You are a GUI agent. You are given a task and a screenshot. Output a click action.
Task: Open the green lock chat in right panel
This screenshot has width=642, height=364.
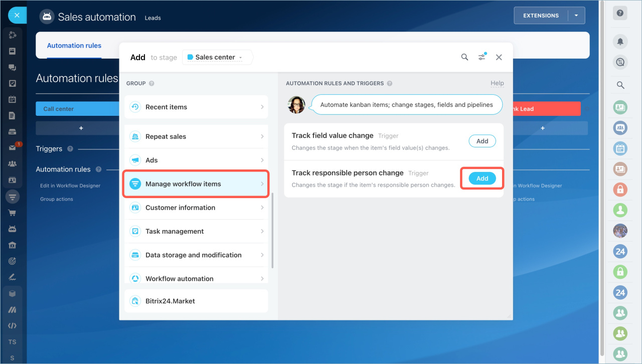click(x=620, y=272)
